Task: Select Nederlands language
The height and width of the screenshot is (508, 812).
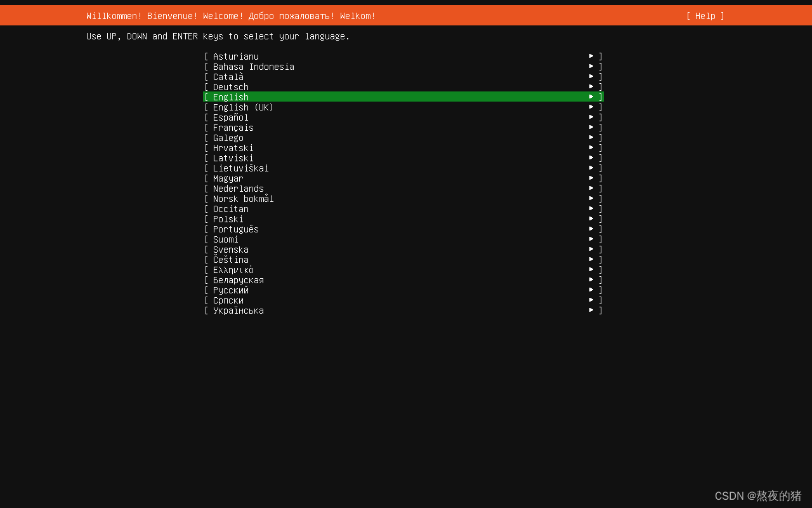Action: (x=403, y=188)
